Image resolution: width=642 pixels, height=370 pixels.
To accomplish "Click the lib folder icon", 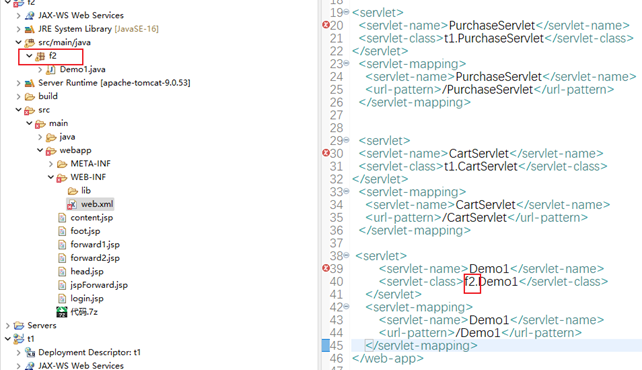I will (73, 191).
